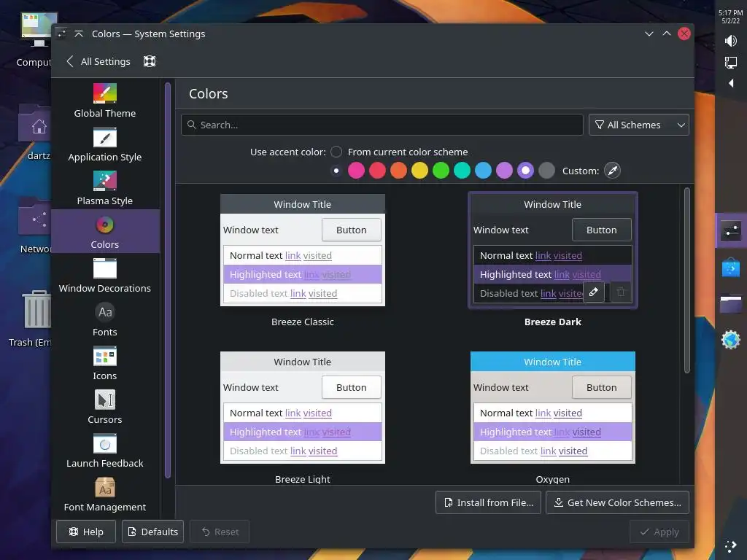Click the Help button
The height and width of the screenshot is (560, 747).
pos(86,532)
